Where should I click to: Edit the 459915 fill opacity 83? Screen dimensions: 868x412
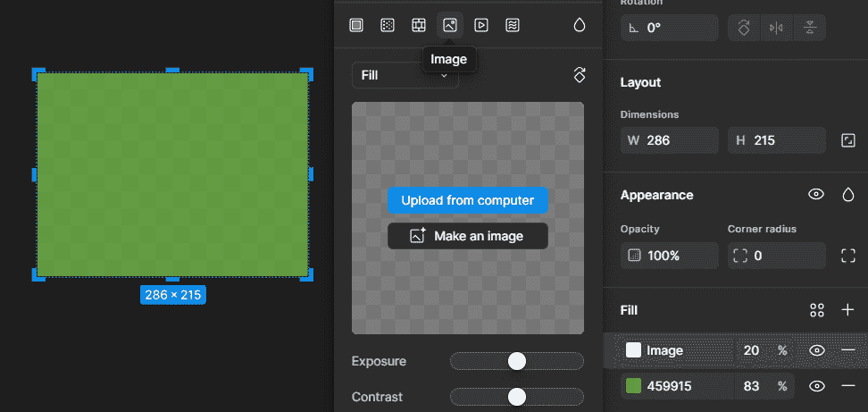[x=751, y=386]
